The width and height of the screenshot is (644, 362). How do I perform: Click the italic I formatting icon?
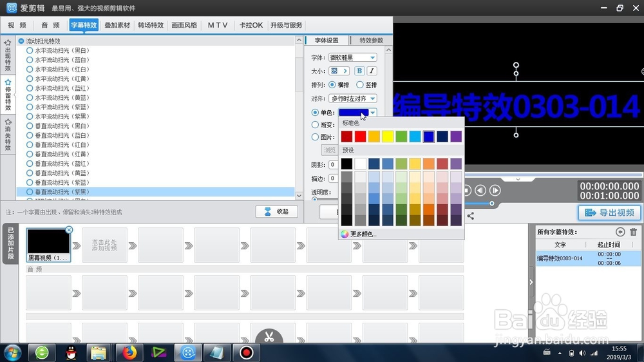(372, 71)
